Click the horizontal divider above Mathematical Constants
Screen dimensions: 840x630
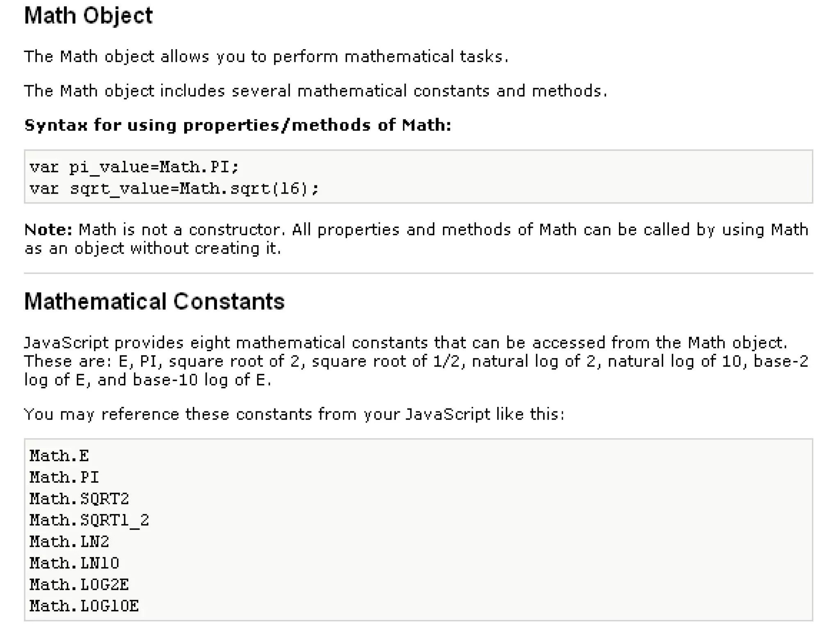(x=418, y=273)
